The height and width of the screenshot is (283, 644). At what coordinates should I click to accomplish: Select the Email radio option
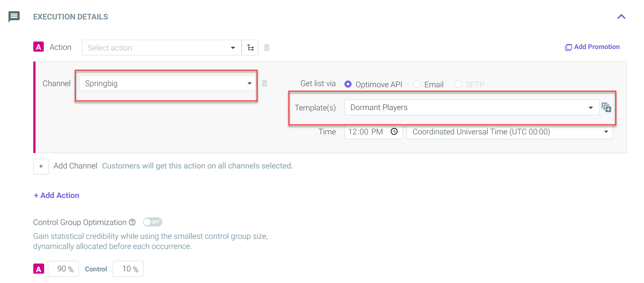(417, 84)
